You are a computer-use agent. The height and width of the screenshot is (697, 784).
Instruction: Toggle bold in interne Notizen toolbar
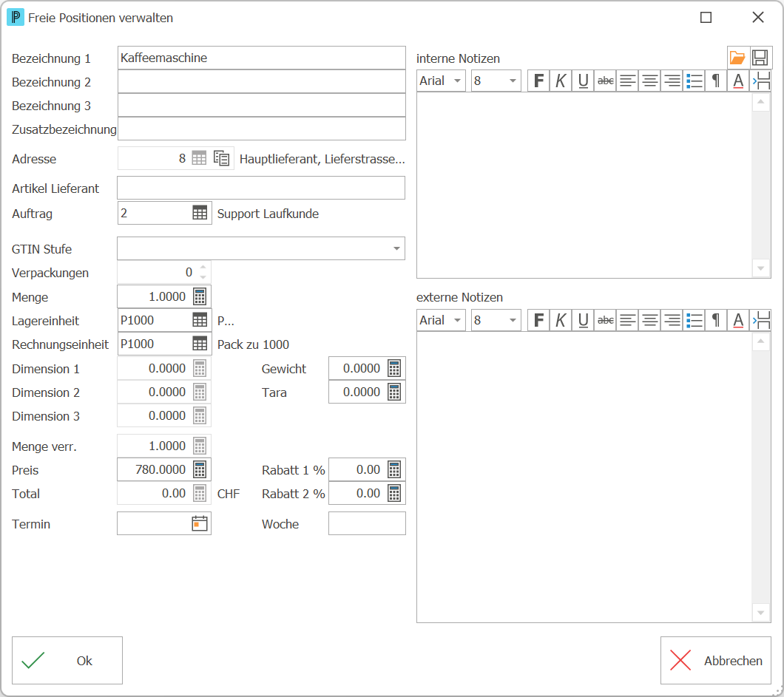tap(538, 81)
